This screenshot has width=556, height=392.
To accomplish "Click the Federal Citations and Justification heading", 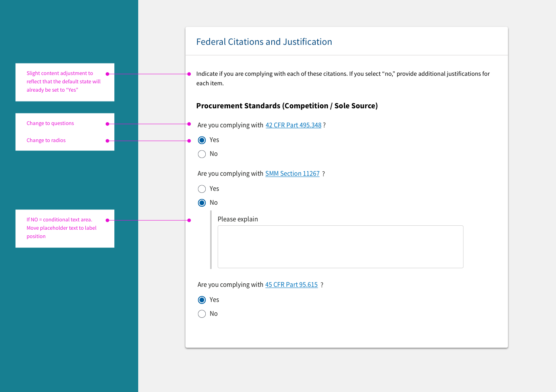I will (x=264, y=42).
